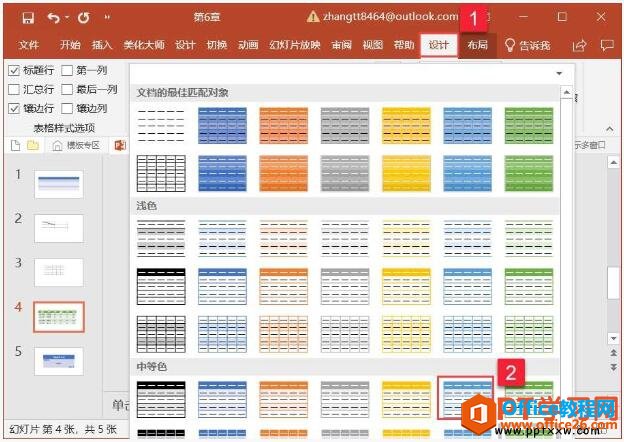Collapse the ribbon with the chevron

pyautogui.click(x=610, y=129)
